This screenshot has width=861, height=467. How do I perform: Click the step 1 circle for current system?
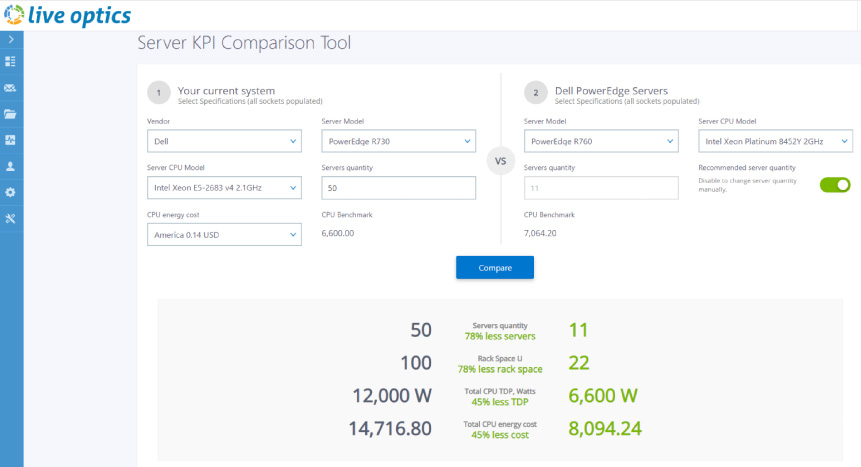coord(159,93)
